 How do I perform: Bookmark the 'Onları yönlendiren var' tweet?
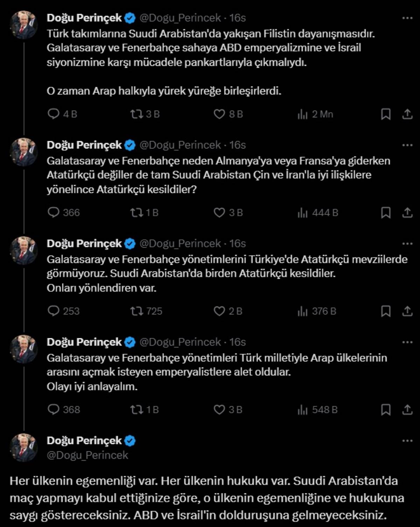click(386, 311)
